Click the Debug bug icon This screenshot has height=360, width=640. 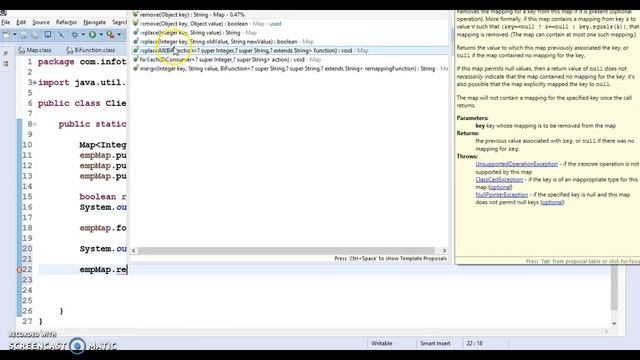pyautogui.click(x=75, y=35)
